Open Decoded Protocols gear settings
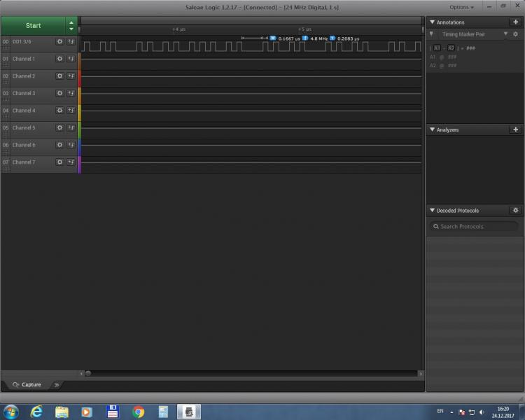Image resolution: width=525 pixels, height=420 pixels. (x=516, y=210)
